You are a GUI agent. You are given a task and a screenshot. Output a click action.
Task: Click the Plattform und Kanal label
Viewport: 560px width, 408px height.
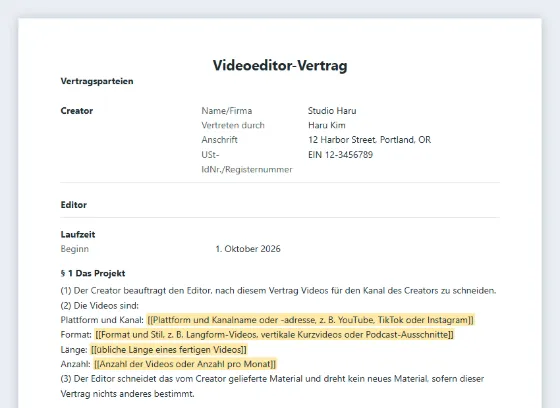[102, 320]
